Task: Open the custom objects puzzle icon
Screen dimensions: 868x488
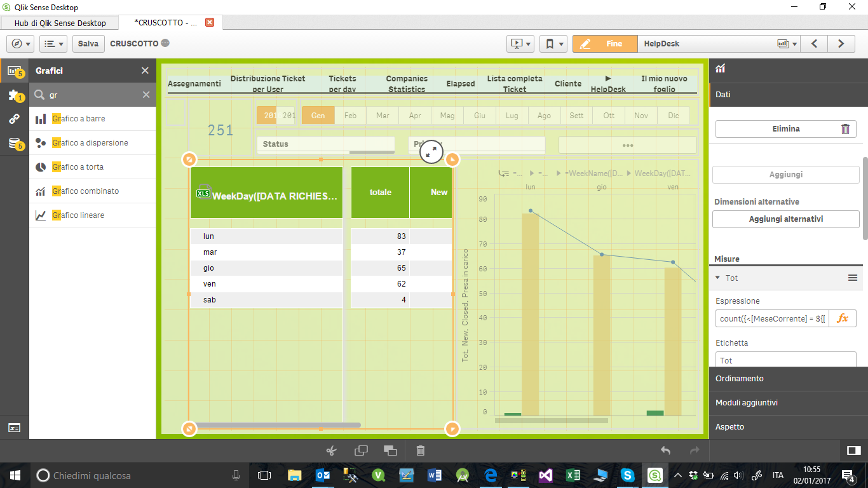Action: pos(14,95)
